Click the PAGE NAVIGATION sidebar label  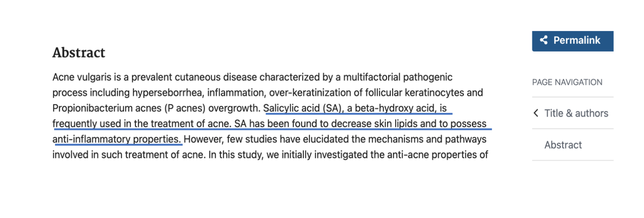click(x=567, y=82)
